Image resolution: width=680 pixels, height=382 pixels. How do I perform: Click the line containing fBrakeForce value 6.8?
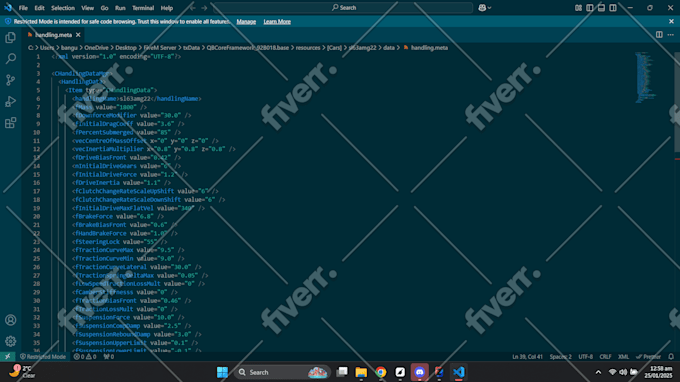tap(118, 216)
